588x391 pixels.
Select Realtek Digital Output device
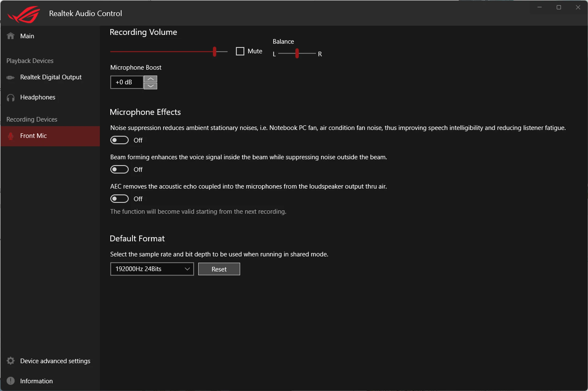point(50,77)
